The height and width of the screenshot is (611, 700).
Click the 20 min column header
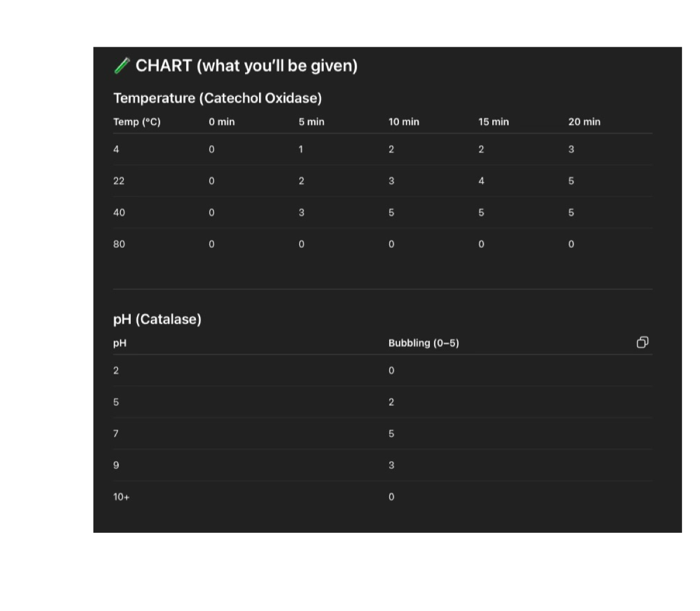point(584,122)
